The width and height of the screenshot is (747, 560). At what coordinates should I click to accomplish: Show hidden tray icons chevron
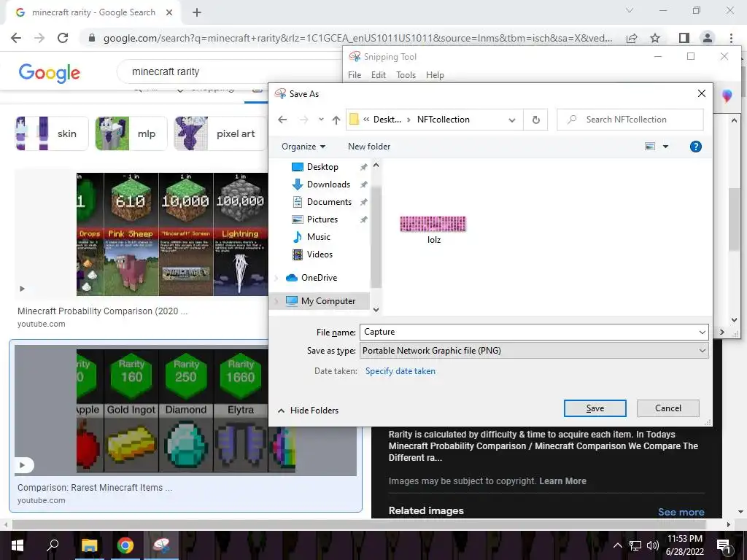617,545
